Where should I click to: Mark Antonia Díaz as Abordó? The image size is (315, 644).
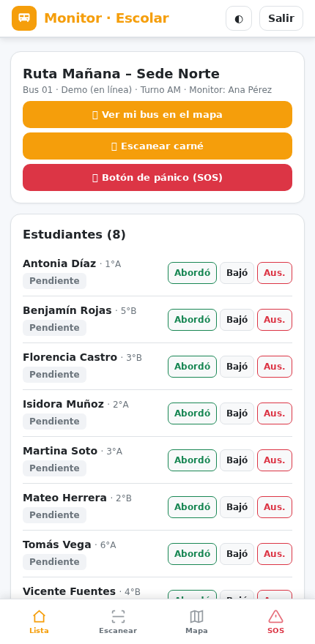coord(192,273)
